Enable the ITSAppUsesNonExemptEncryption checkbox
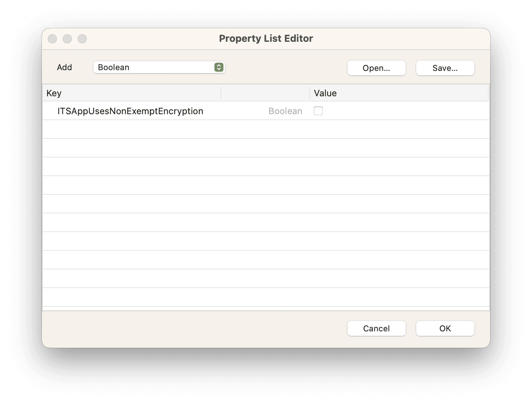The image size is (532, 403). [318, 110]
